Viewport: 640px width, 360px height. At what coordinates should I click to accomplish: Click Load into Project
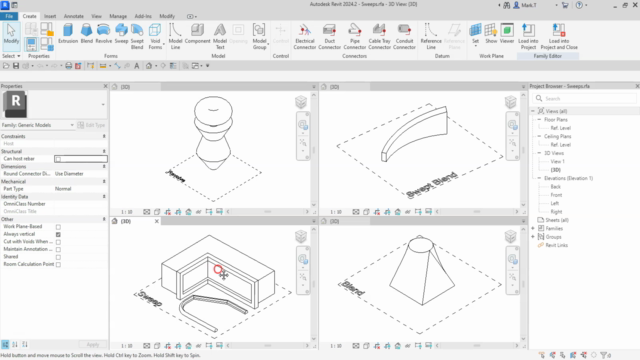[528, 36]
